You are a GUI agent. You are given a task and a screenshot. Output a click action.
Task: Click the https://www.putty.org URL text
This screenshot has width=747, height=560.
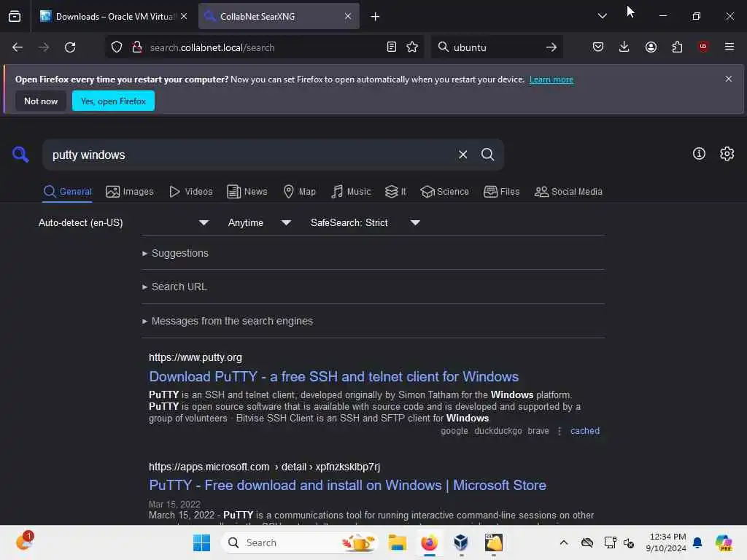click(x=196, y=357)
